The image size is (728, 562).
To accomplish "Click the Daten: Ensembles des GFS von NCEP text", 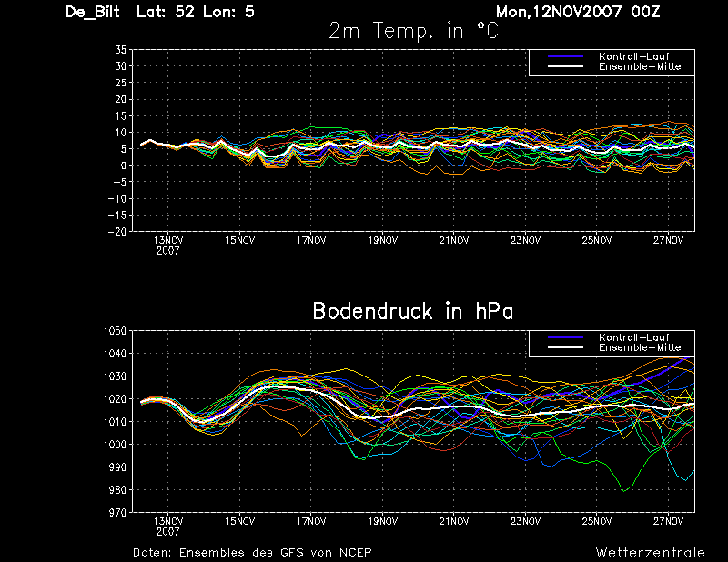I will [252, 552].
